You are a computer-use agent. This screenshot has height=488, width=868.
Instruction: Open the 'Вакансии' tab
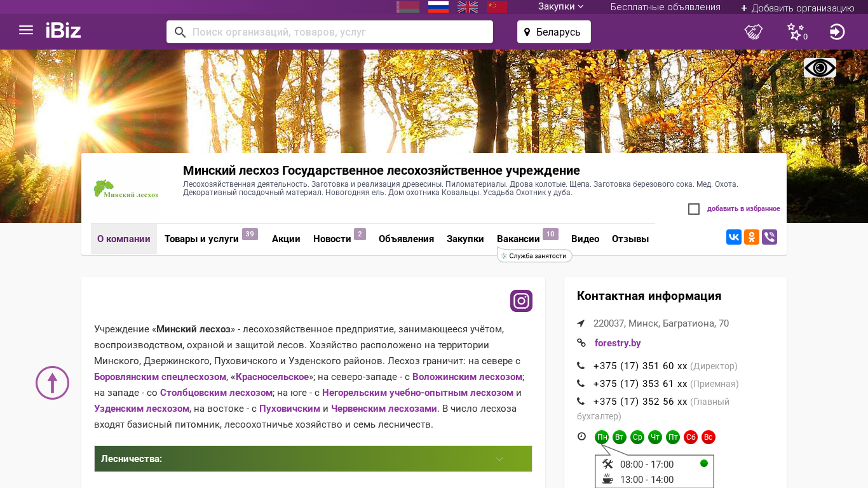[518, 239]
